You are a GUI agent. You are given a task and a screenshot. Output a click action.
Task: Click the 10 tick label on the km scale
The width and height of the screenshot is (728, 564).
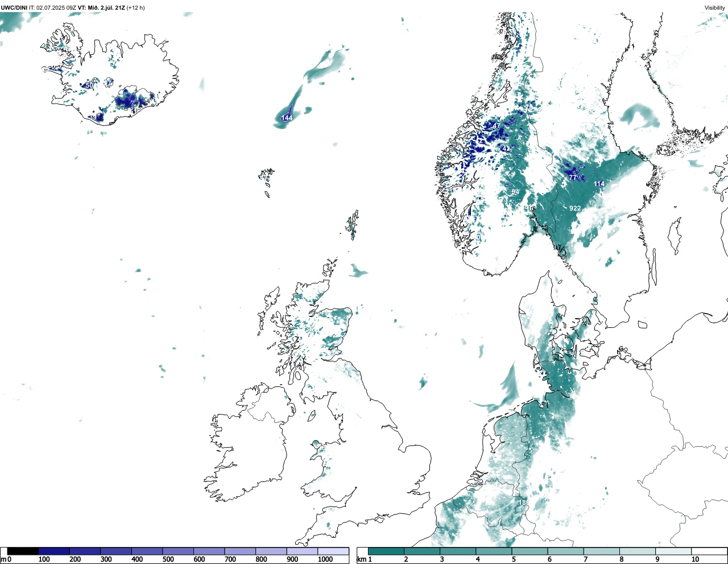click(695, 559)
